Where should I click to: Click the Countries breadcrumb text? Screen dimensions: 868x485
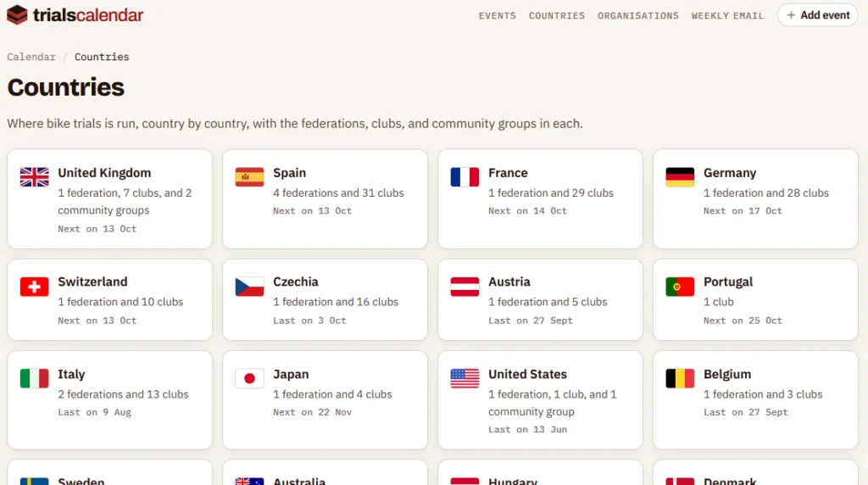pos(102,57)
